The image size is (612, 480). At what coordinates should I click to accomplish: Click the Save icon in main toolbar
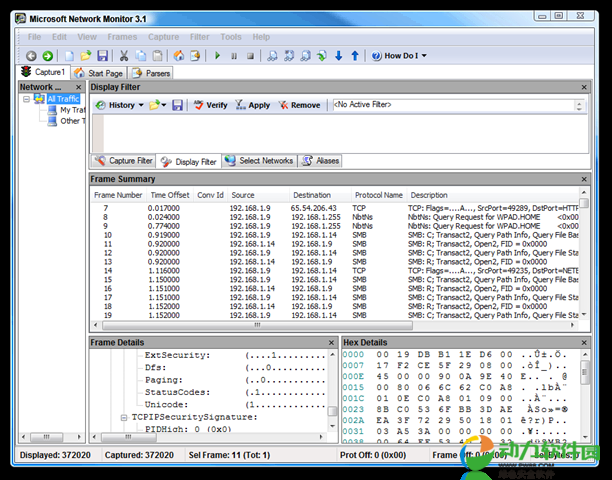(102, 56)
